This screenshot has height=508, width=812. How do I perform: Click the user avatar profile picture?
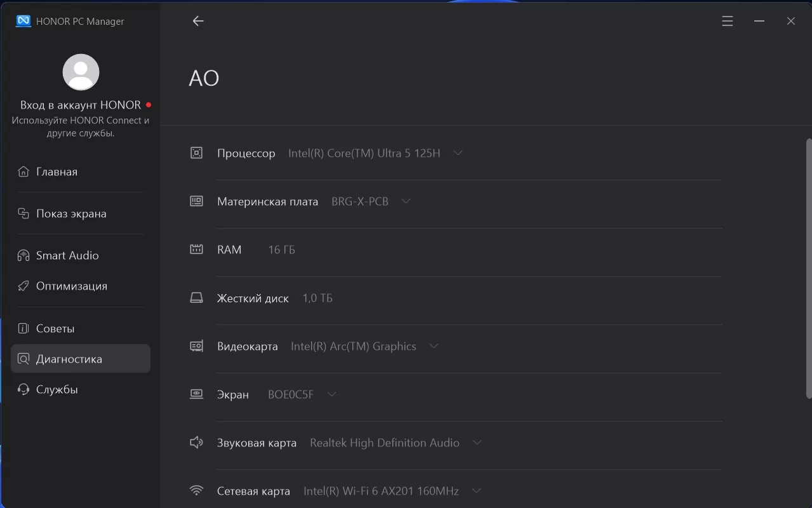[81, 72]
